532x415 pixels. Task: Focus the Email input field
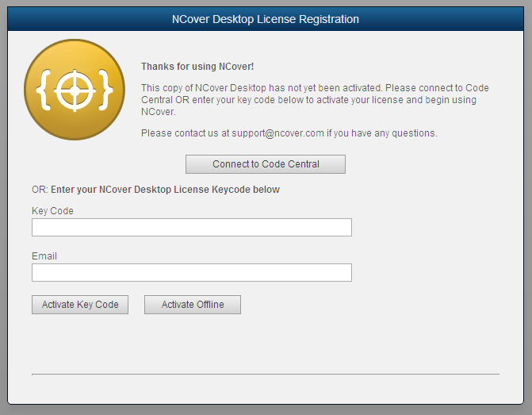(192, 273)
